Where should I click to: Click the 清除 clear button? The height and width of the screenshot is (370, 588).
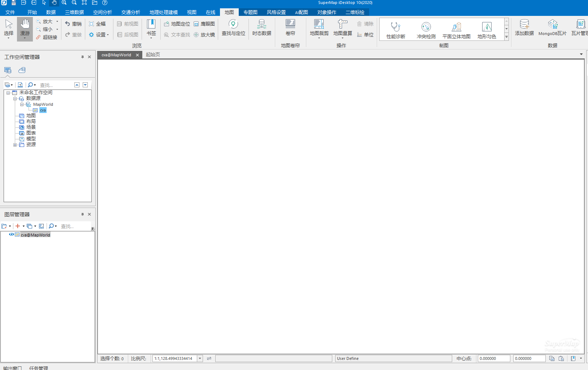point(365,24)
